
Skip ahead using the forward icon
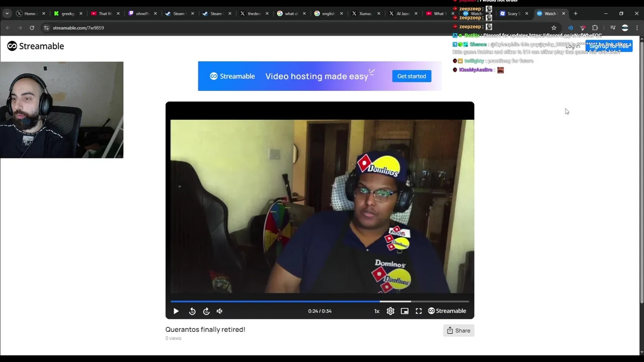coord(206,311)
